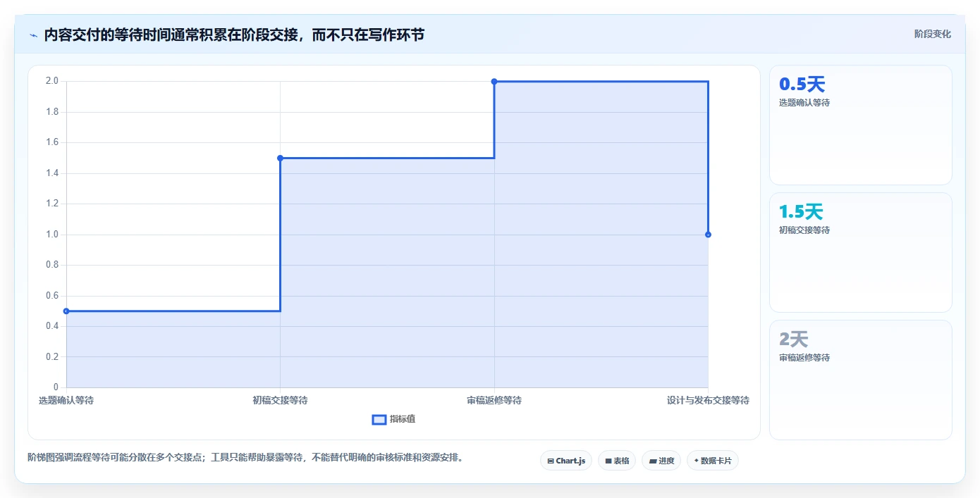
Task: Click the 选题确认等待 x-axis label
Action: pyautogui.click(x=66, y=400)
